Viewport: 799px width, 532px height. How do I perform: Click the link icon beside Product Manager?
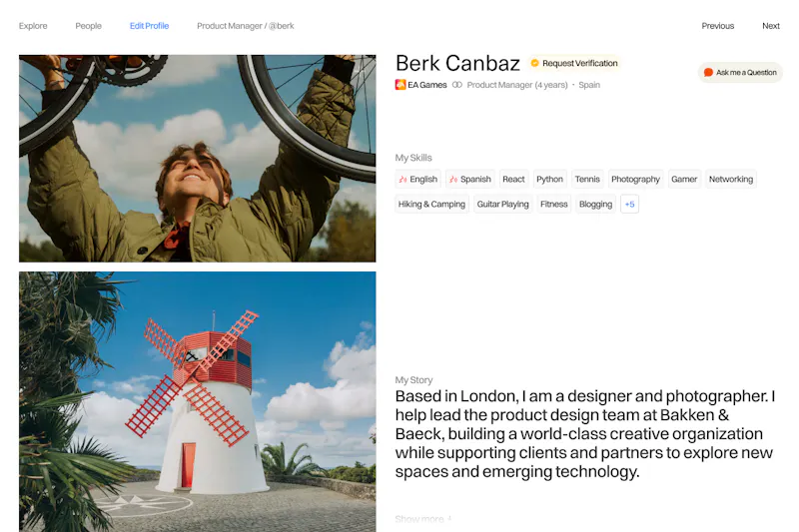pyautogui.click(x=457, y=85)
